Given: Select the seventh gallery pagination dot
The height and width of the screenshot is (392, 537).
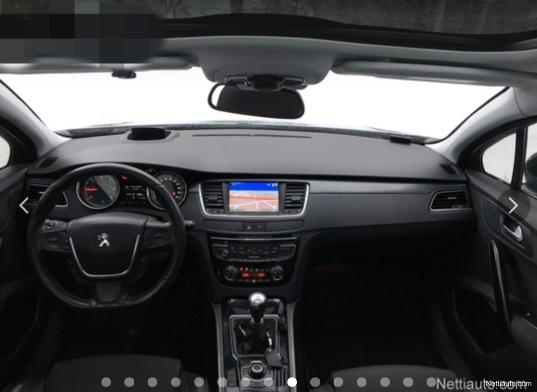Looking at the screenshot, I should [245, 382].
